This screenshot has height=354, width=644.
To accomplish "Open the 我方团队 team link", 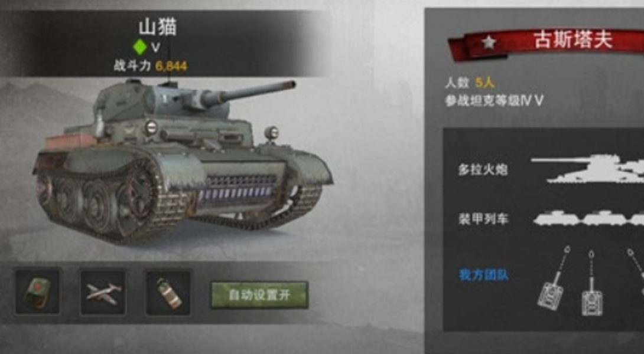I will point(483,274).
